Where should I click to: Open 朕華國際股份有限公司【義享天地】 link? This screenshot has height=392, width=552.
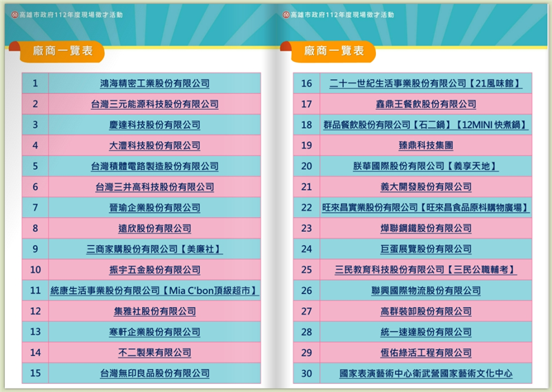426,166
